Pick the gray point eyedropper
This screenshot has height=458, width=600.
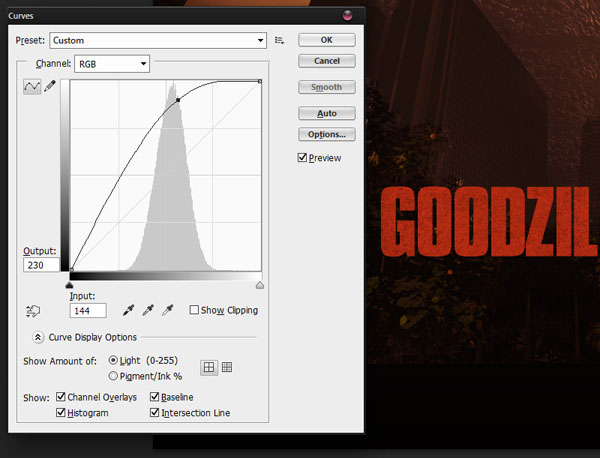point(148,310)
